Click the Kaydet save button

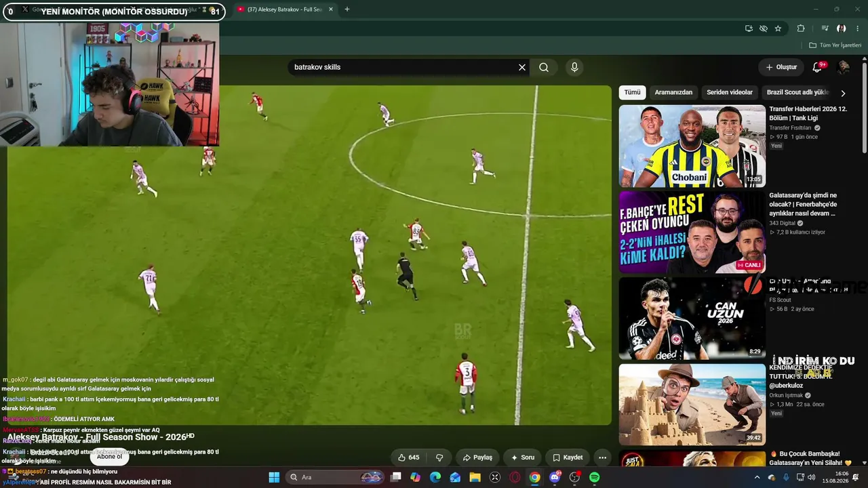click(567, 457)
